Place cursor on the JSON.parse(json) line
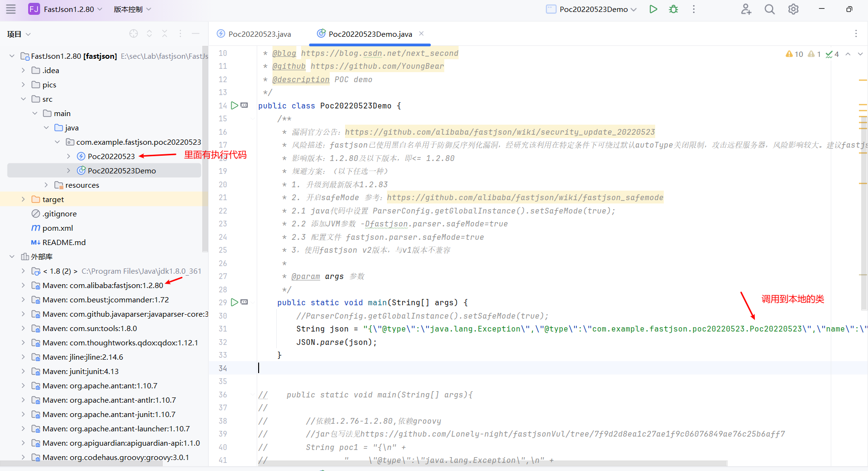868x471 pixels. 336,342
